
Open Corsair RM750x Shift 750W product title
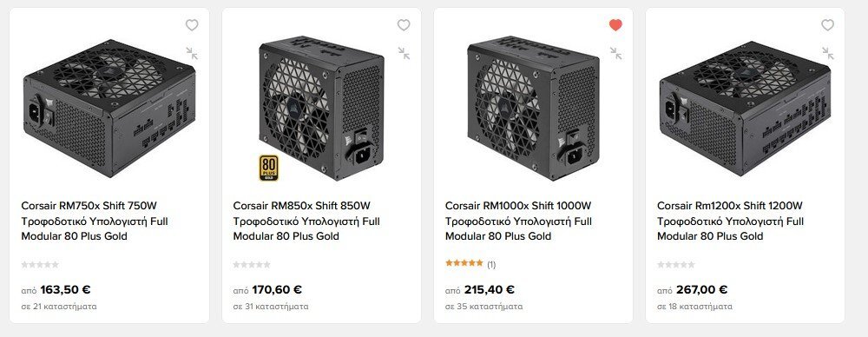point(95,221)
